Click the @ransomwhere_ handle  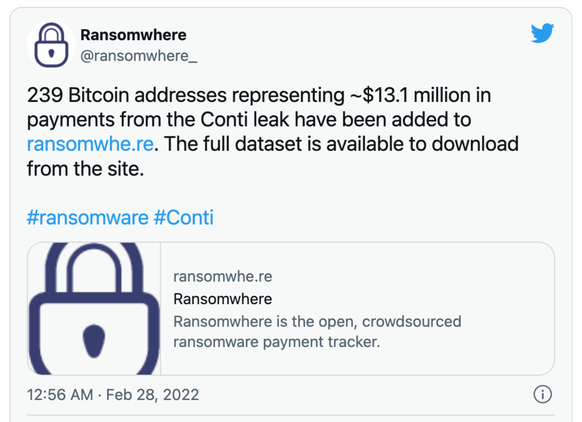point(139,56)
